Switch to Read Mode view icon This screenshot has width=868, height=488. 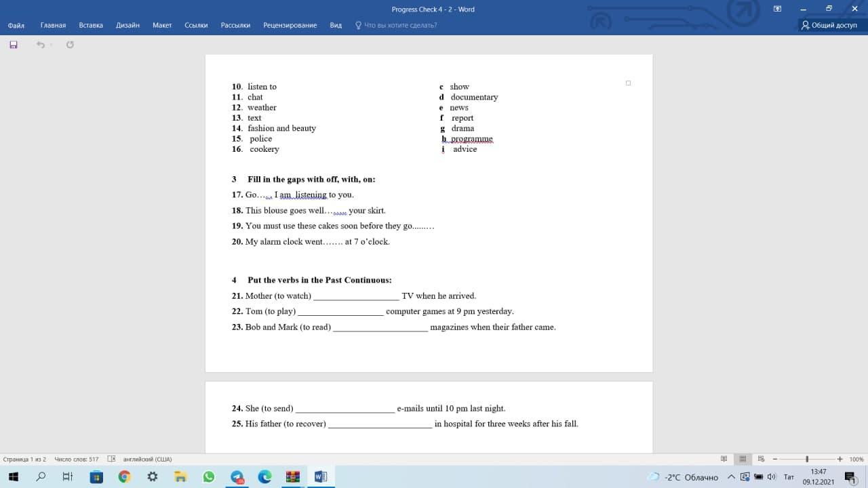point(724,459)
